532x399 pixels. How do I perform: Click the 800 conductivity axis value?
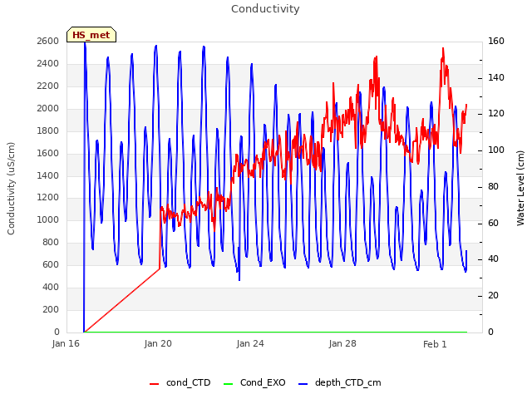tap(51, 242)
